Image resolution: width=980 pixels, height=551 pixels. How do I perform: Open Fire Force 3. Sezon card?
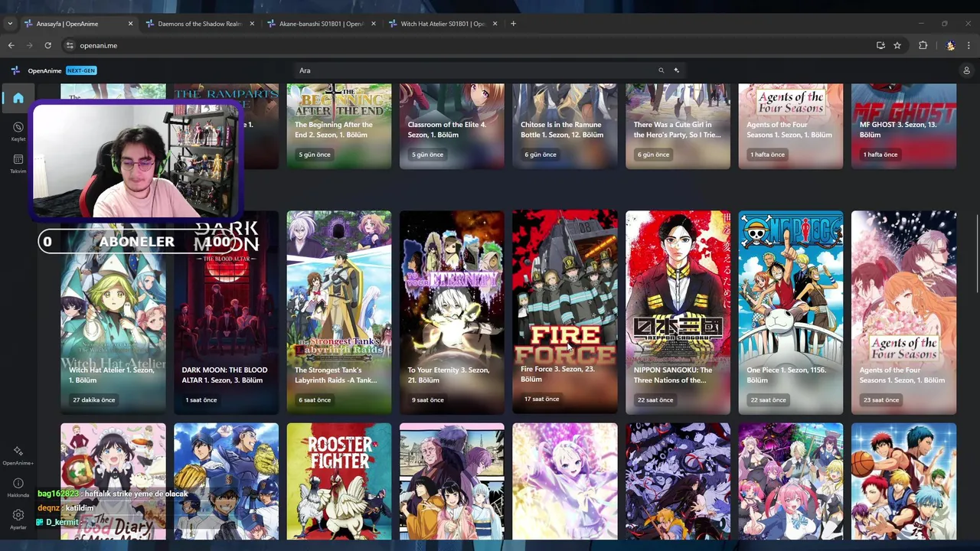point(565,311)
